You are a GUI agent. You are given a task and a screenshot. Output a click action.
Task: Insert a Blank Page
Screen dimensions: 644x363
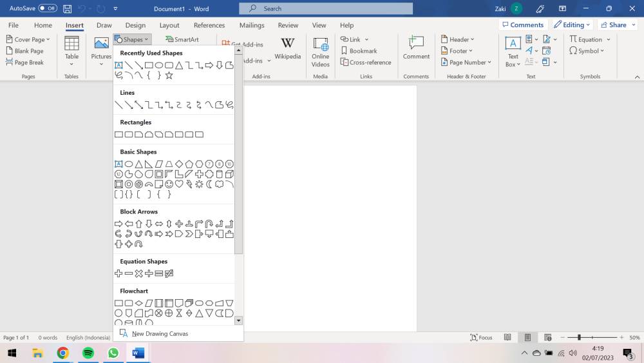point(24,51)
